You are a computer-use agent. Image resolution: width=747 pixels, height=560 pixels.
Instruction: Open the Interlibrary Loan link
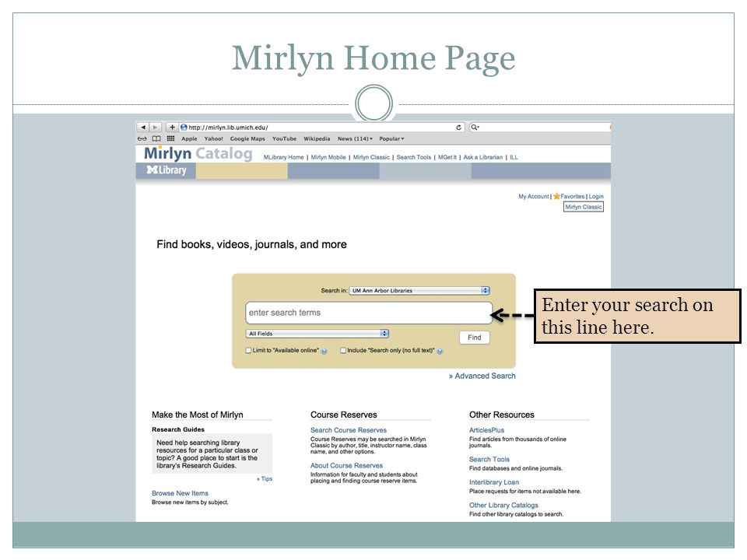(x=494, y=482)
